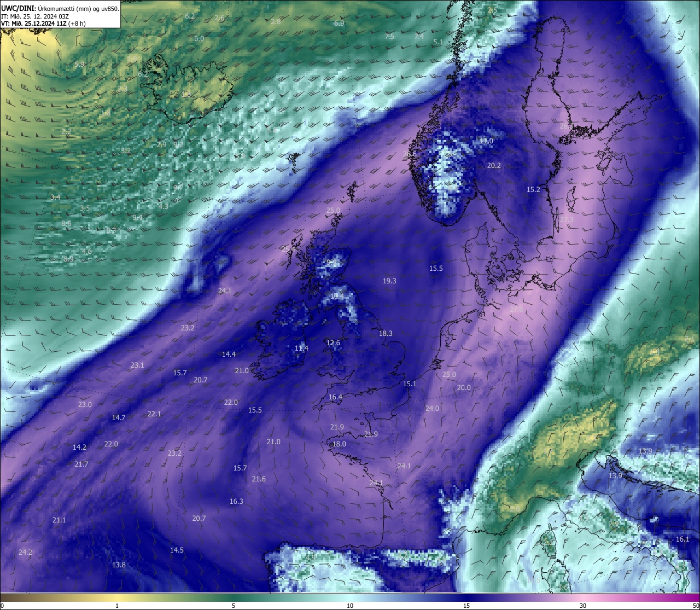Click the 27.3 value in the Baltic
The height and width of the screenshot is (610, 700).
pyautogui.click(x=567, y=219)
